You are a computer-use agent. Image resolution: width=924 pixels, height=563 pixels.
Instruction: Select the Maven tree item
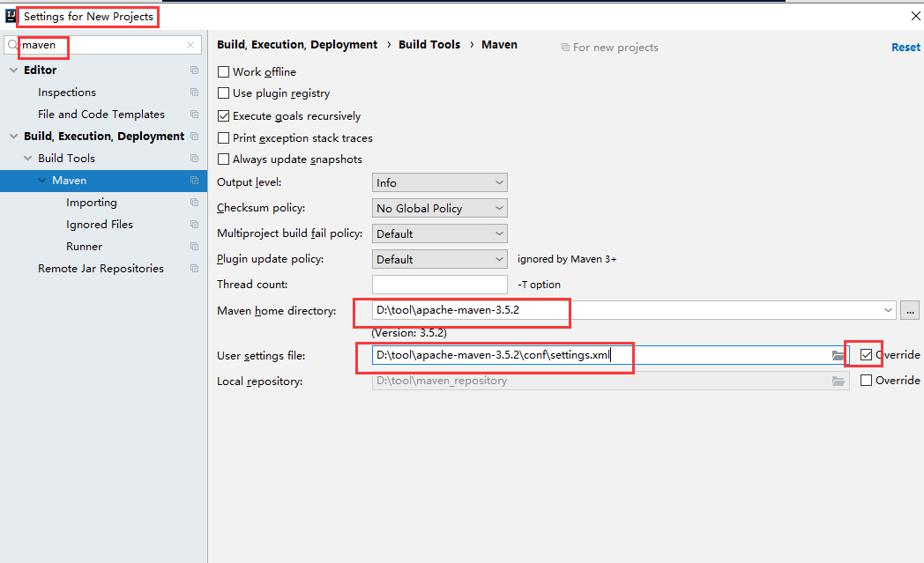(69, 181)
